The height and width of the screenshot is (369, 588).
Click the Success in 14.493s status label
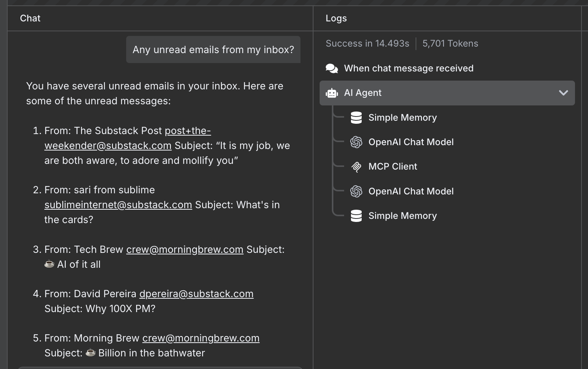[x=367, y=44]
